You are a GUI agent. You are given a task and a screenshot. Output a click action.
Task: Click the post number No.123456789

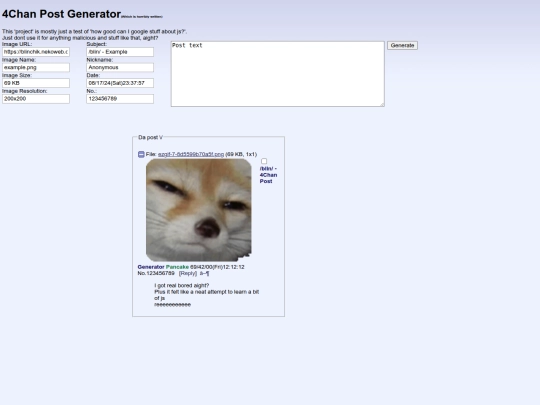pyautogui.click(x=156, y=273)
